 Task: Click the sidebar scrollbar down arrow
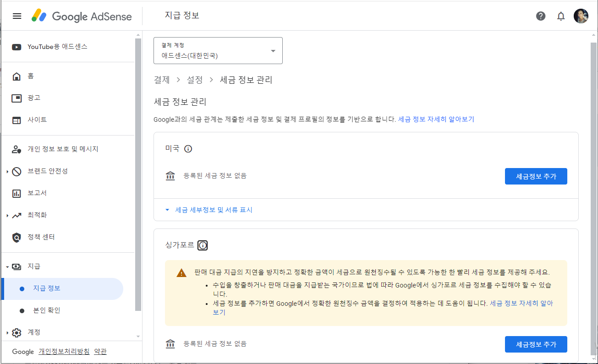click(x=138, y=337)
